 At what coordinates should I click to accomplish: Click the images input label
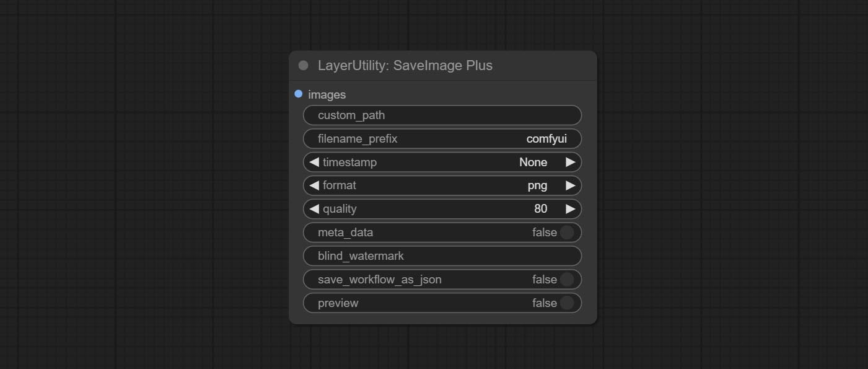(x=327, y=94)
